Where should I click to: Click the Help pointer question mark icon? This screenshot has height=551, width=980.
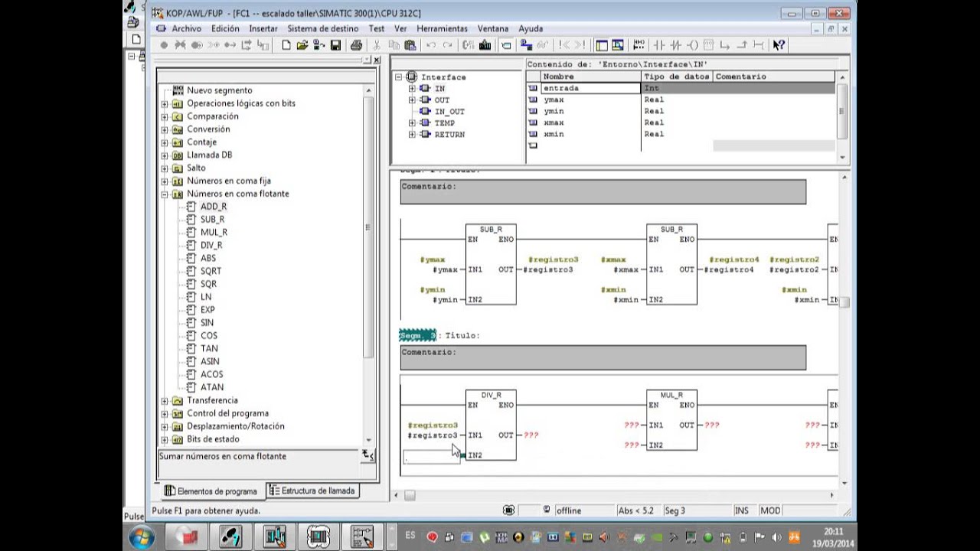coord(778,45)
